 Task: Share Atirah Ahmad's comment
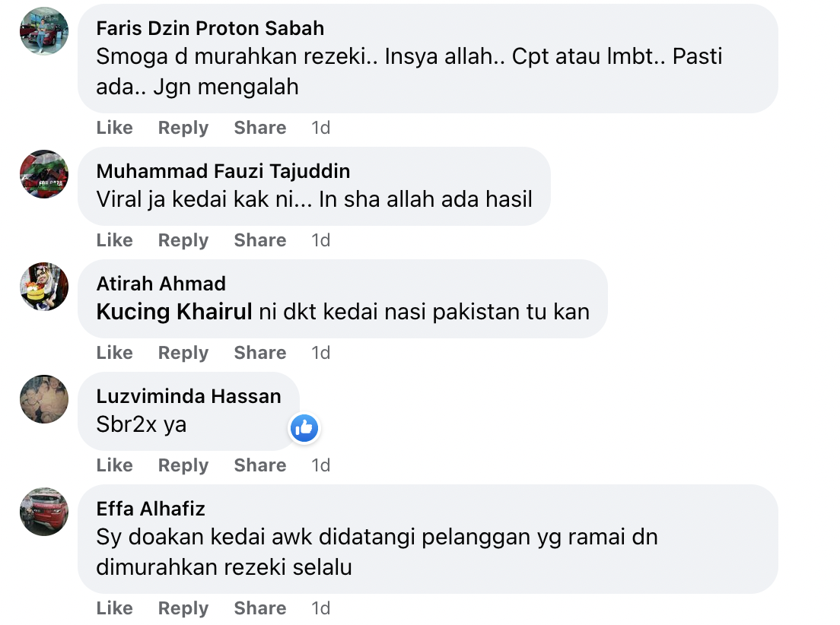[260, 353]
